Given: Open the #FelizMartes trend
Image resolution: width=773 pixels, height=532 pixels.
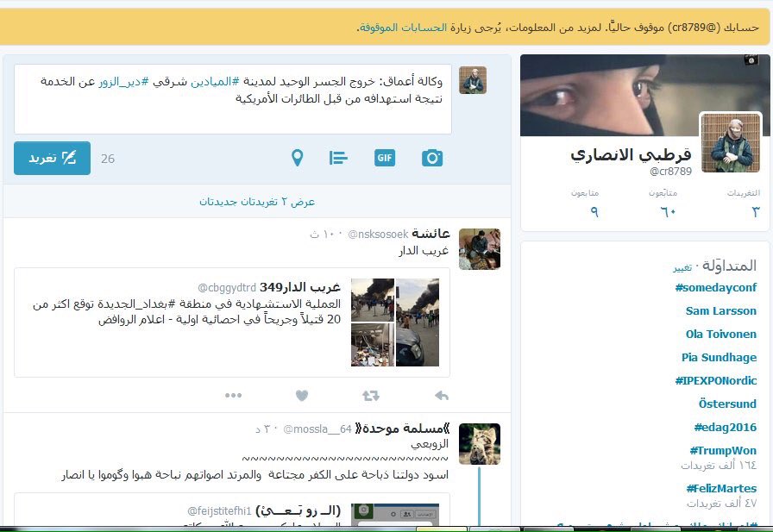Looking at the screenshot, I should (x=721, y=489).
